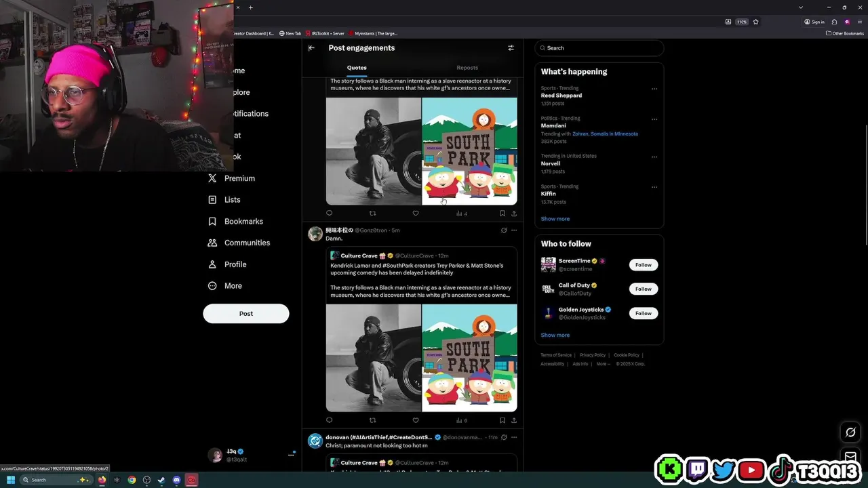This screenshot has width=868, height=488.
Task: Bookmark Gonz0tron's Damn post
Action: tap(502, 420)
